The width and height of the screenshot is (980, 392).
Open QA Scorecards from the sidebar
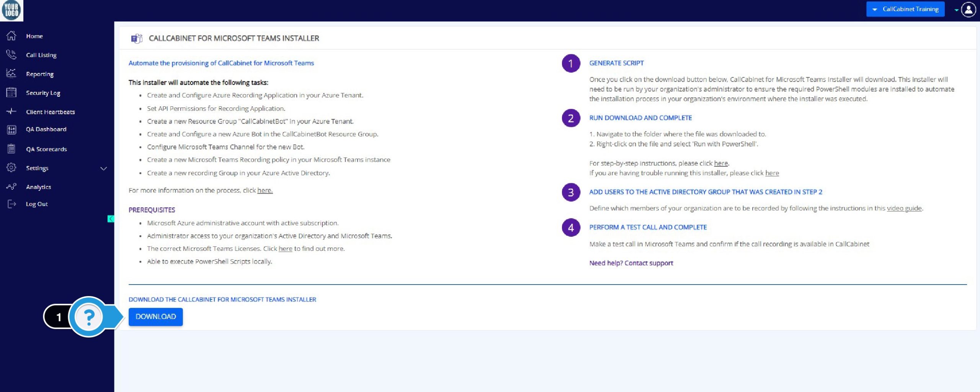(x=46, y=149)
